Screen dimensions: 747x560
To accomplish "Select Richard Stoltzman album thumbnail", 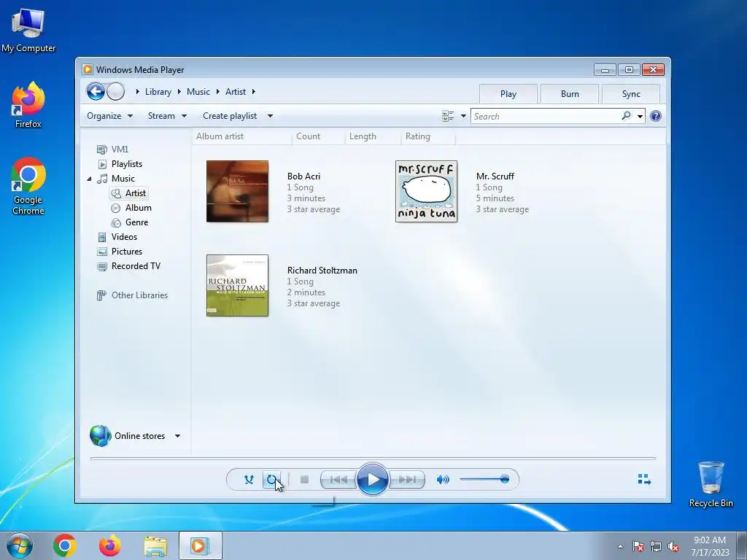I will pyautogui.click(x=237, y=285).
